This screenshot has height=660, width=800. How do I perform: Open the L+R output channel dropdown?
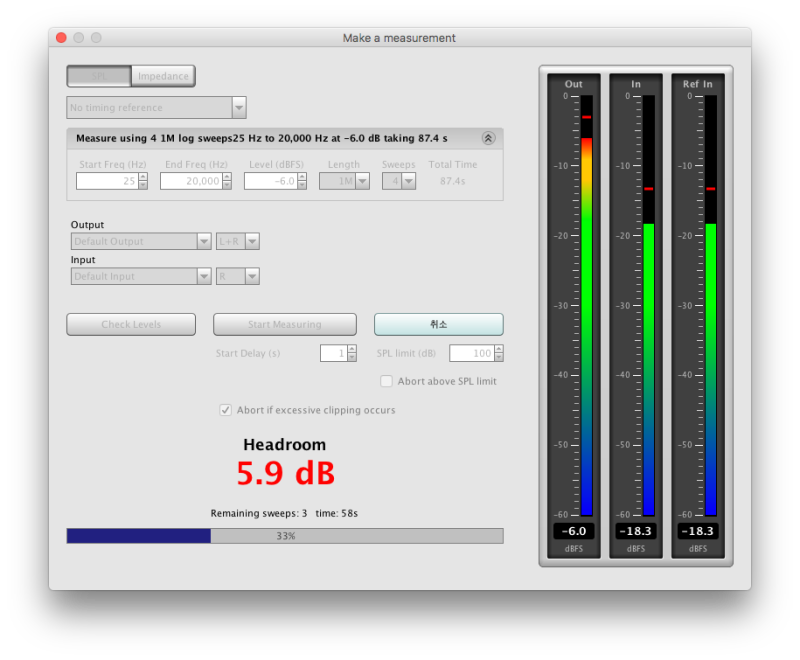(238, 241)
